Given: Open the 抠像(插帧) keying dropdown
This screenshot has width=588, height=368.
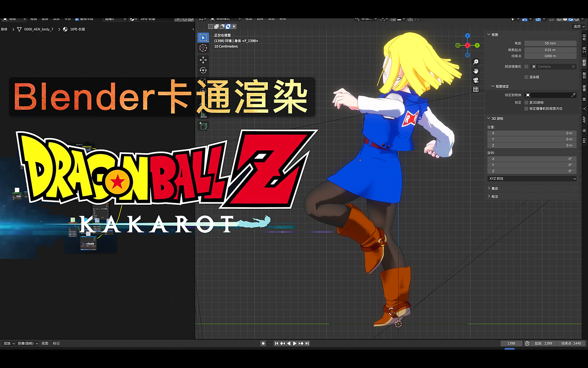Looking at the screenshot, I should click(x=28, y=344).
